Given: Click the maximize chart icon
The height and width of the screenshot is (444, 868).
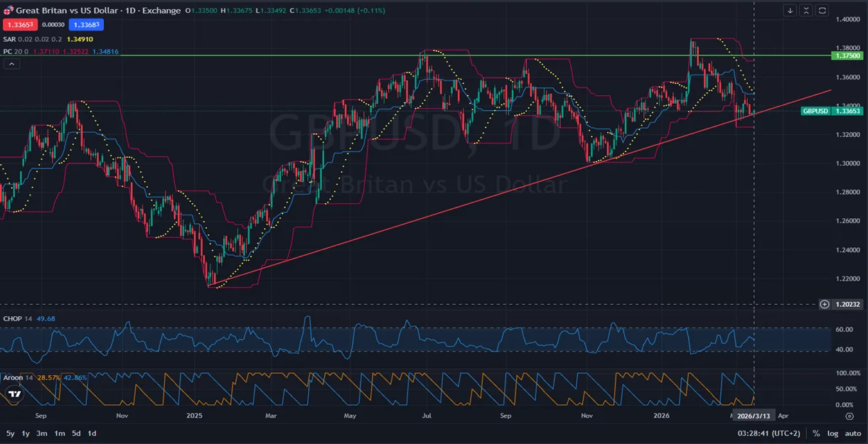Looking at the screenshot, I should click(x=805, y=9).
